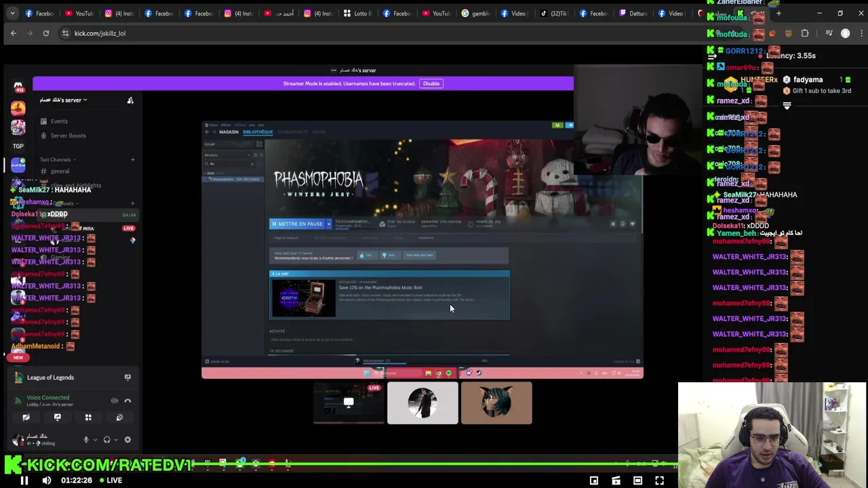
Task: Open a new Chrome tab
Action: point(778,13)
